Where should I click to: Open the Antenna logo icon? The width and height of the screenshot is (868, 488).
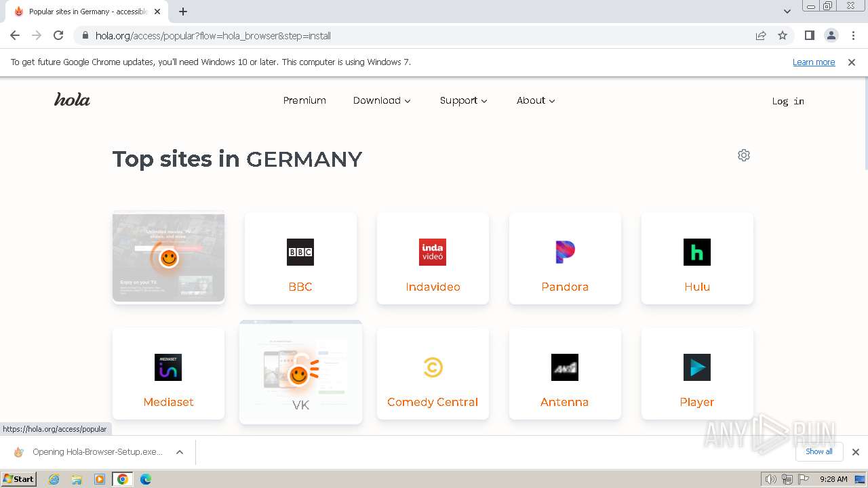[565, 367]
